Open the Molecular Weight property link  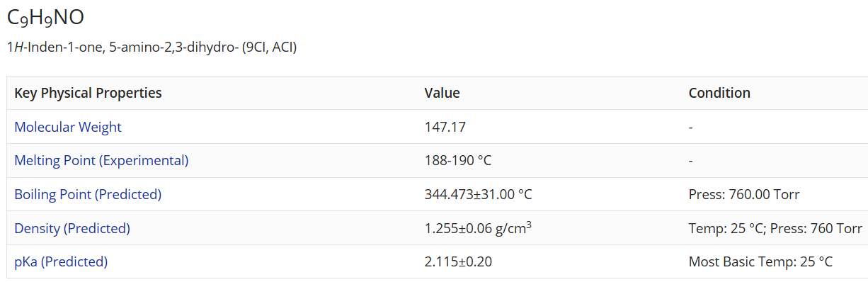coord(68,127)
